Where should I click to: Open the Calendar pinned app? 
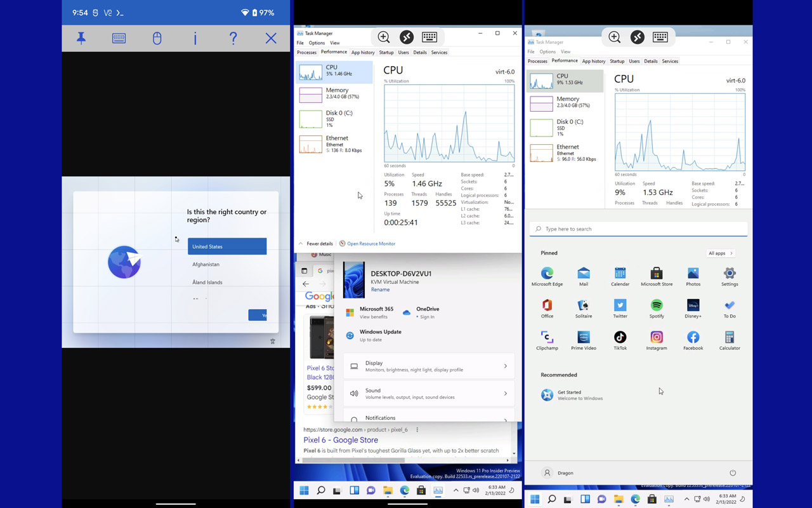(620, 276)
